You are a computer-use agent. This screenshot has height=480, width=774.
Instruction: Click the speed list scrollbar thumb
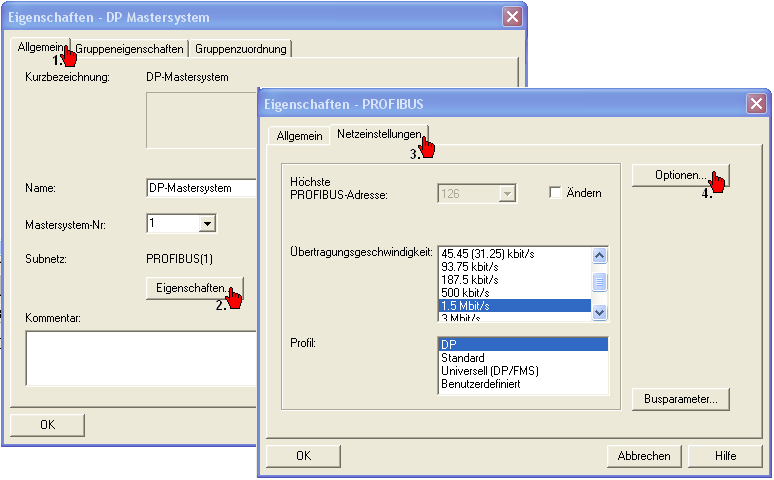[x=599, y=282]
